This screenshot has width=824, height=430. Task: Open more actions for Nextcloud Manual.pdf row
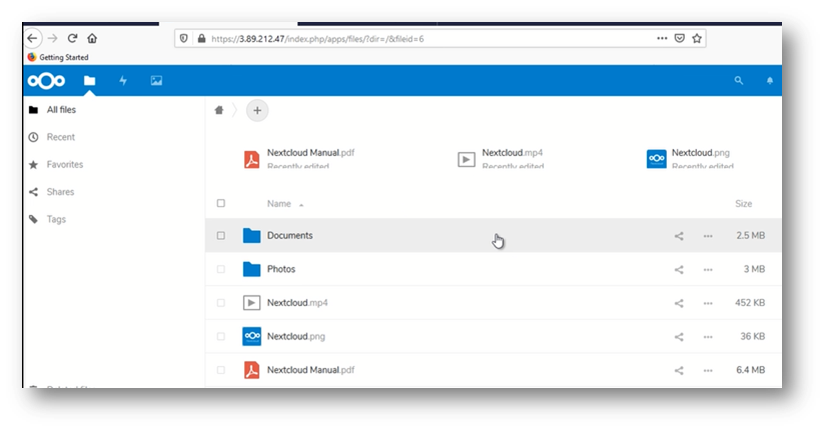click(708, 371)
